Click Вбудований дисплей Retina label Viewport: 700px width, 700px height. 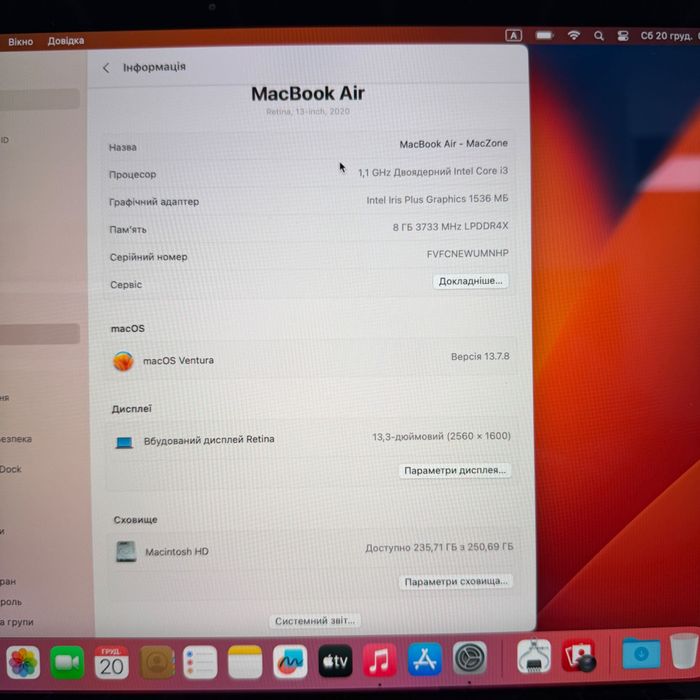coord(209,440)
